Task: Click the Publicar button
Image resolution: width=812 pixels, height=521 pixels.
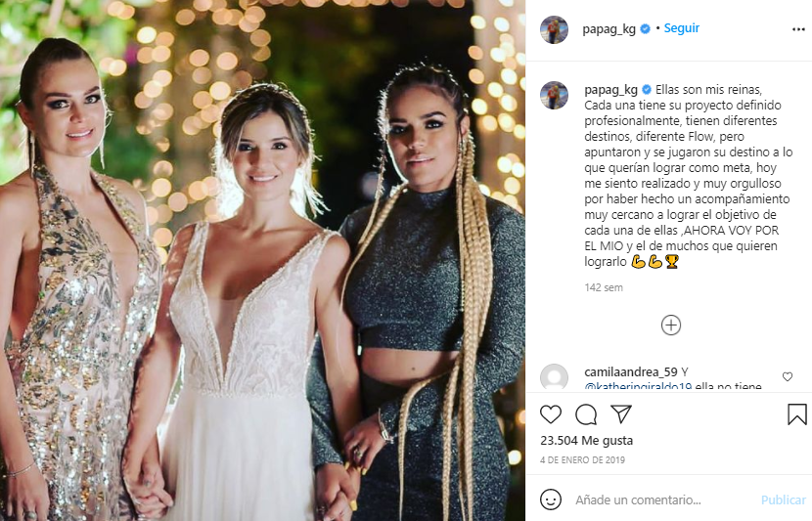Action: pyautogui.click(x=783, y=499)
